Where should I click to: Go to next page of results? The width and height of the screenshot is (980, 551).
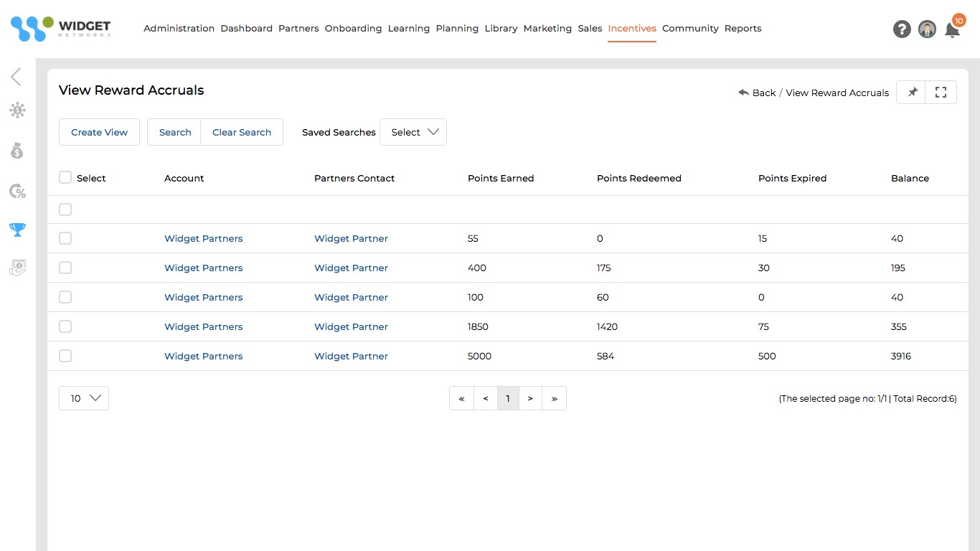point(530,398)
